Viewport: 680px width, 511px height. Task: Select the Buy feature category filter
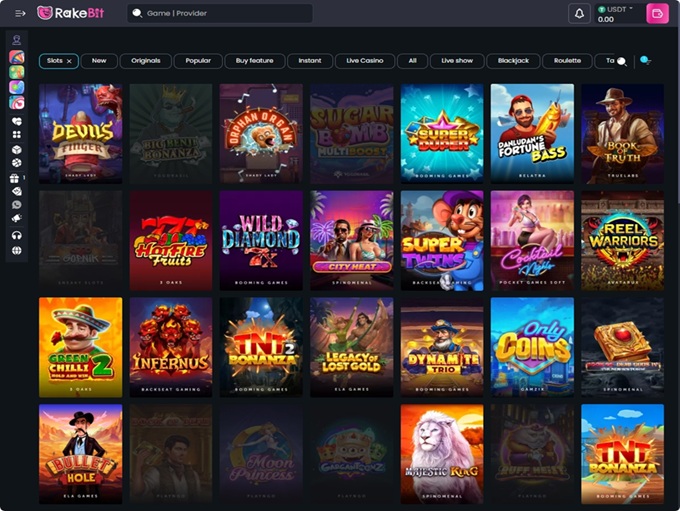coord(255,61)
